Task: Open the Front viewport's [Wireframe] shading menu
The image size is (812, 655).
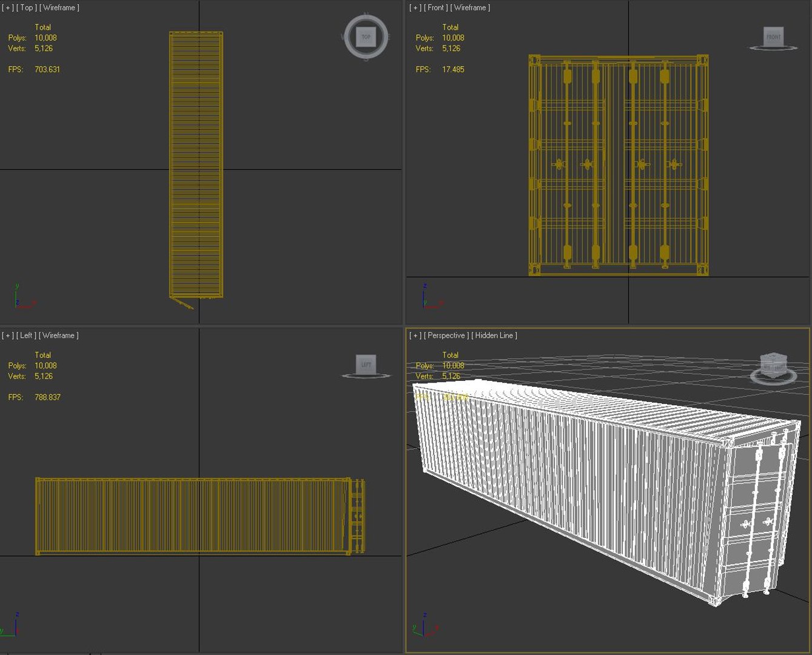Action: (471, 8)
